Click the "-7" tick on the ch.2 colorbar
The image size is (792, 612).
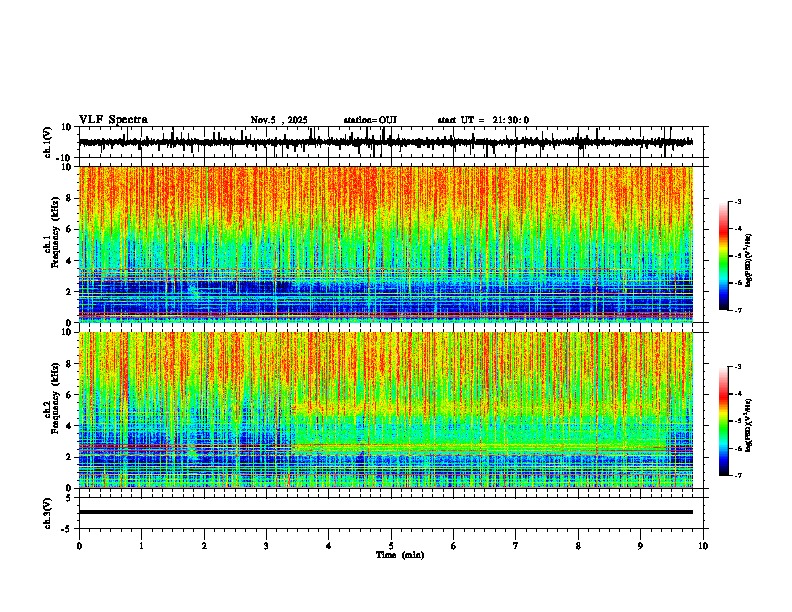click(738, 475)
